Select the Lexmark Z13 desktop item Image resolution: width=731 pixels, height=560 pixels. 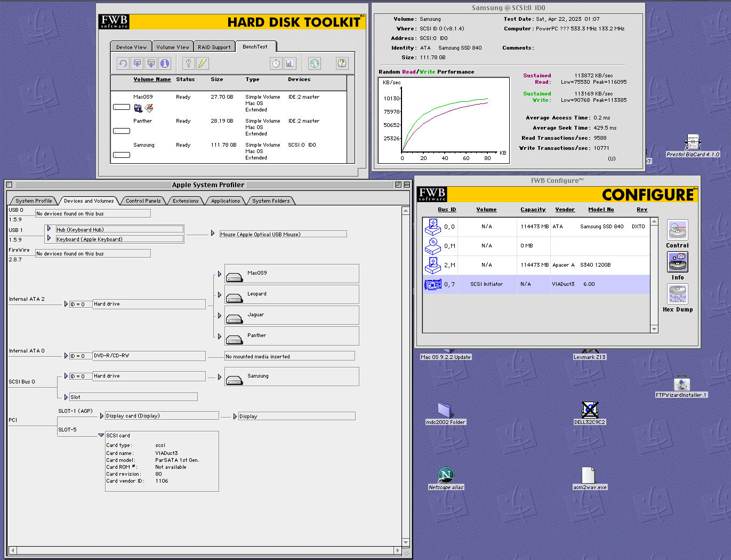[x=590, y=357]
